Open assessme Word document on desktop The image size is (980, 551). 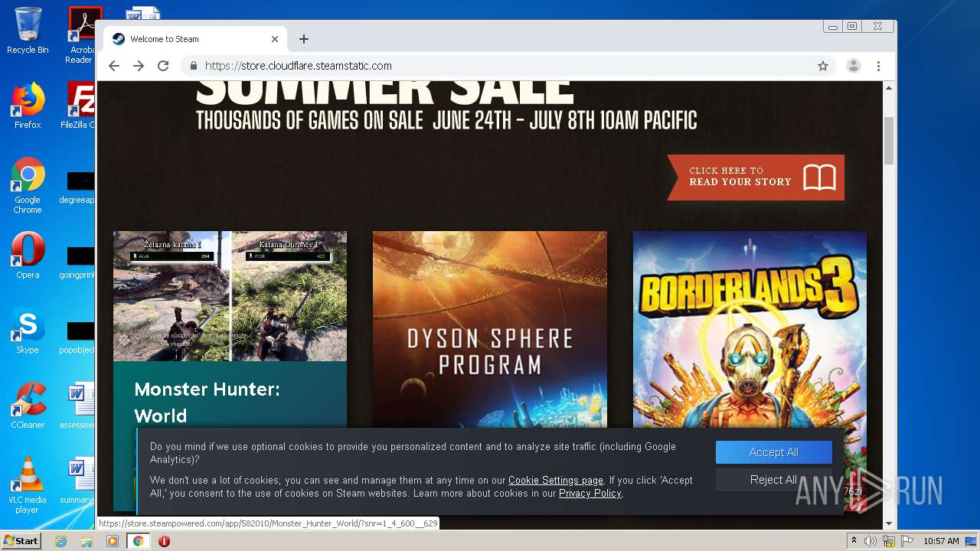coord(78,406)
